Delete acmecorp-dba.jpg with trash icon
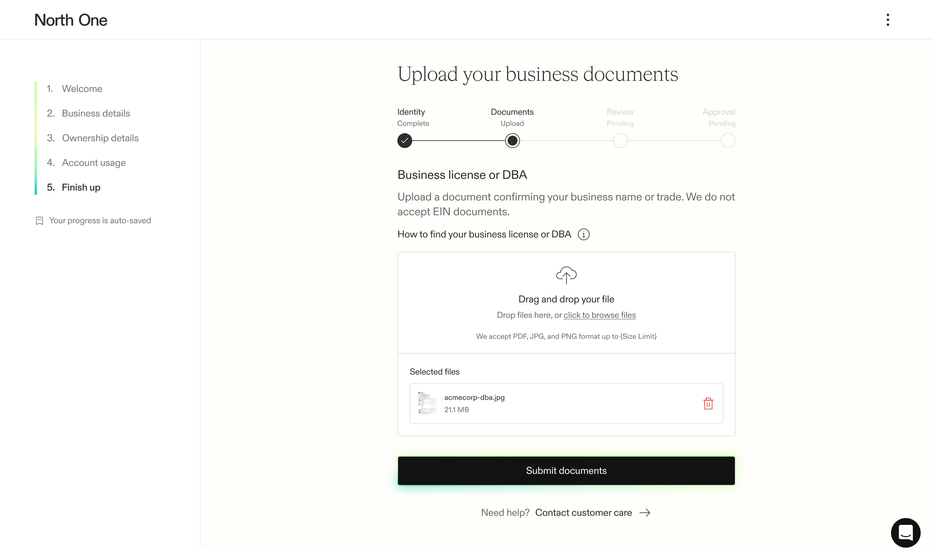933x560 pixels. (x=708, y=403)
